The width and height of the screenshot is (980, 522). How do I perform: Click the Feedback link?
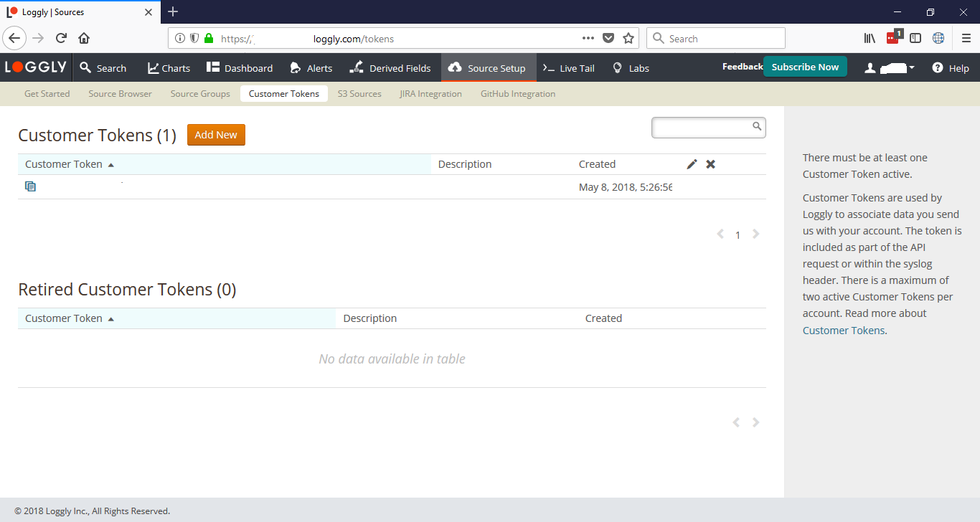742,67
